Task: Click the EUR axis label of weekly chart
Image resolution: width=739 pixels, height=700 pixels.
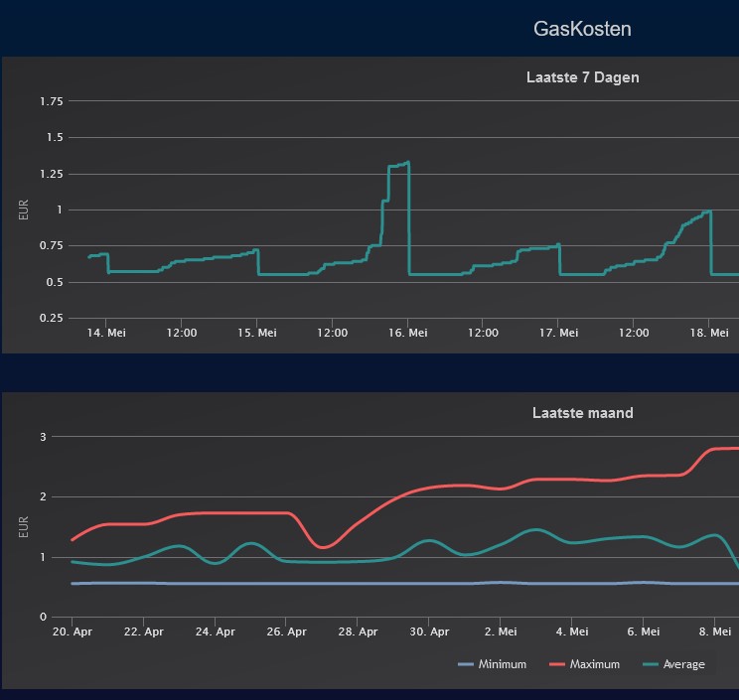Action: pyautogui.click(x=23, y=210)
